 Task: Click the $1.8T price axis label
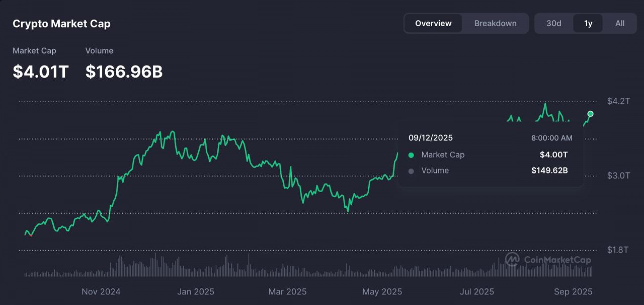(x=617, y=250)
